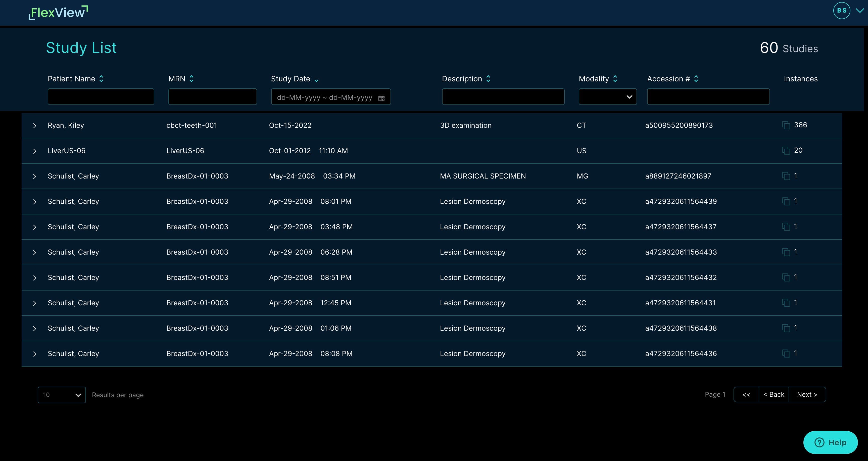Click the Accession # column header
Viewport: 868px width, 461px height.
point(668,79)
